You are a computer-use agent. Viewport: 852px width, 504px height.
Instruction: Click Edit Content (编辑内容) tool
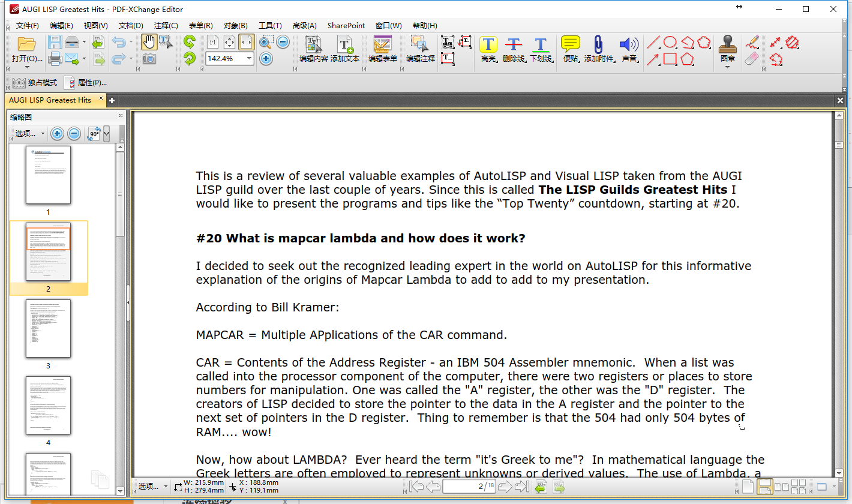click(x=314, y=49)
